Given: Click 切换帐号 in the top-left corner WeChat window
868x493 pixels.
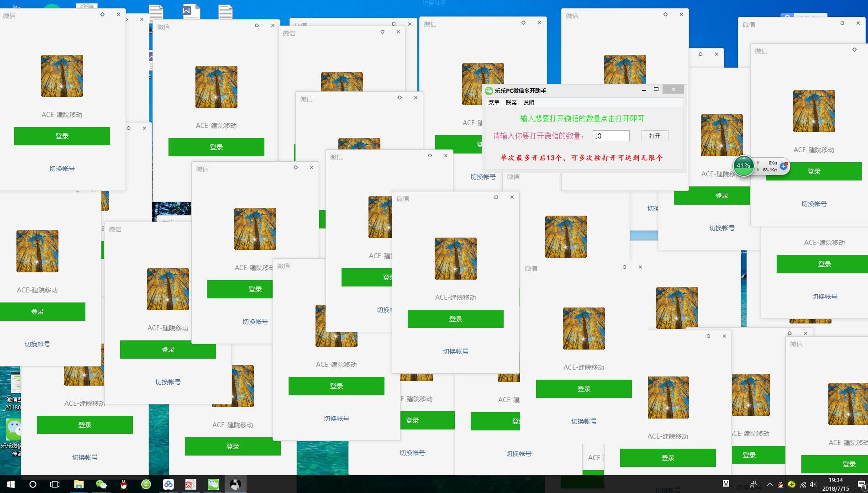Looking at the screenshot, I should tap(62, 169).
